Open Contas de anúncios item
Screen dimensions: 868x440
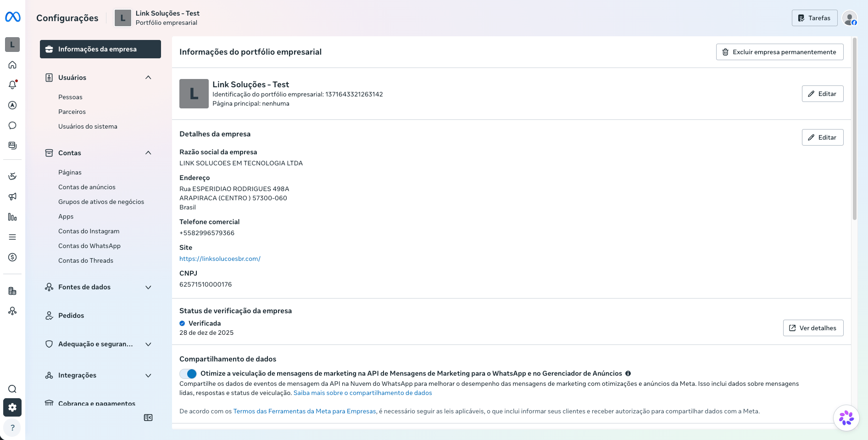click(87, 187)
